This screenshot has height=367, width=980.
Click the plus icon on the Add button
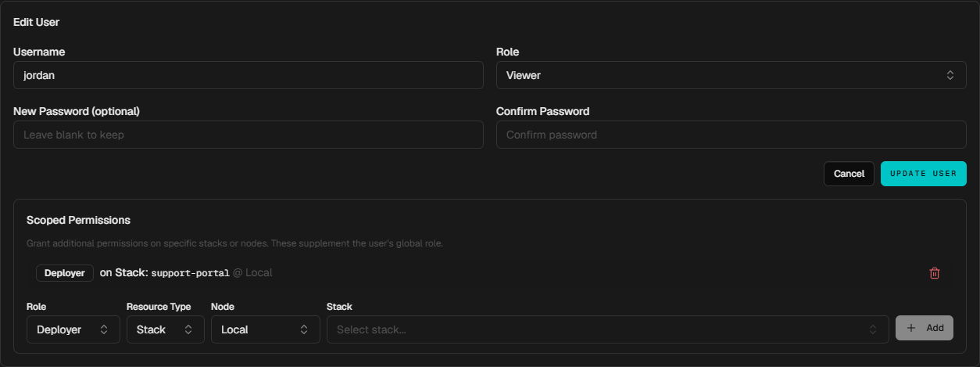pyautogui.click(x=911, y=328)
